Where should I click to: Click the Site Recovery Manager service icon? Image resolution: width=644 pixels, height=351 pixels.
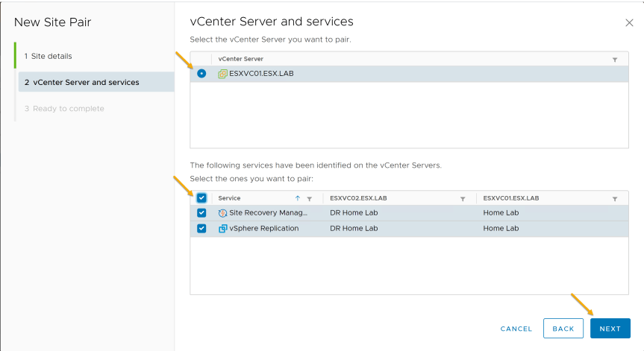point(222,213)
